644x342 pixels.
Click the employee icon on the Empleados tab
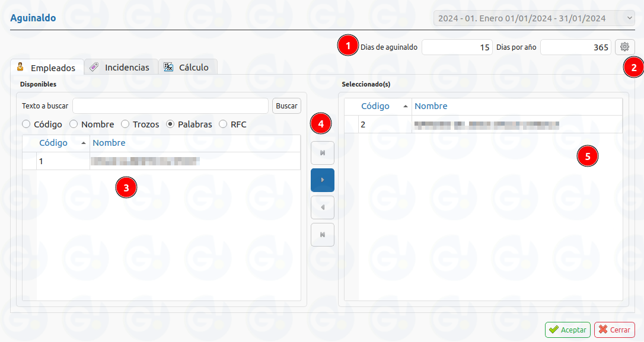(x=20, y=67)
